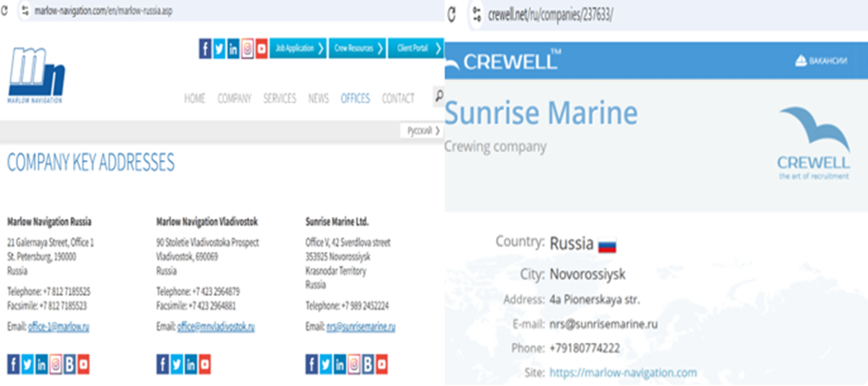Click YouTube icon under Marlow Navigation Russia
868x386 pixels.
click(x=84, y=364)
